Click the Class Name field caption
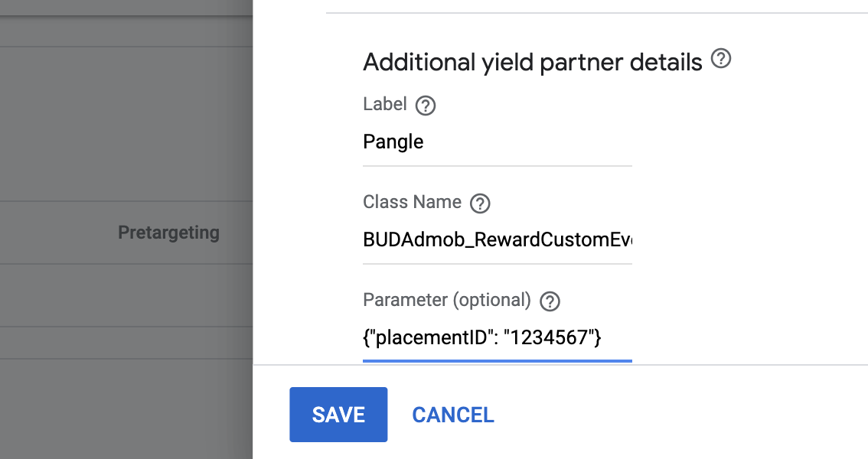Viewport: 868px width, 459px height. [x=412, y=202]
